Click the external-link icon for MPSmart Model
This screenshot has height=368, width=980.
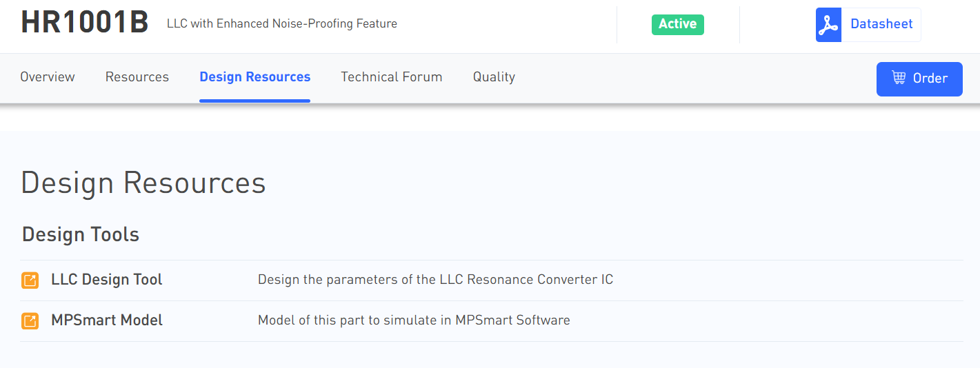tap(30, 320)
